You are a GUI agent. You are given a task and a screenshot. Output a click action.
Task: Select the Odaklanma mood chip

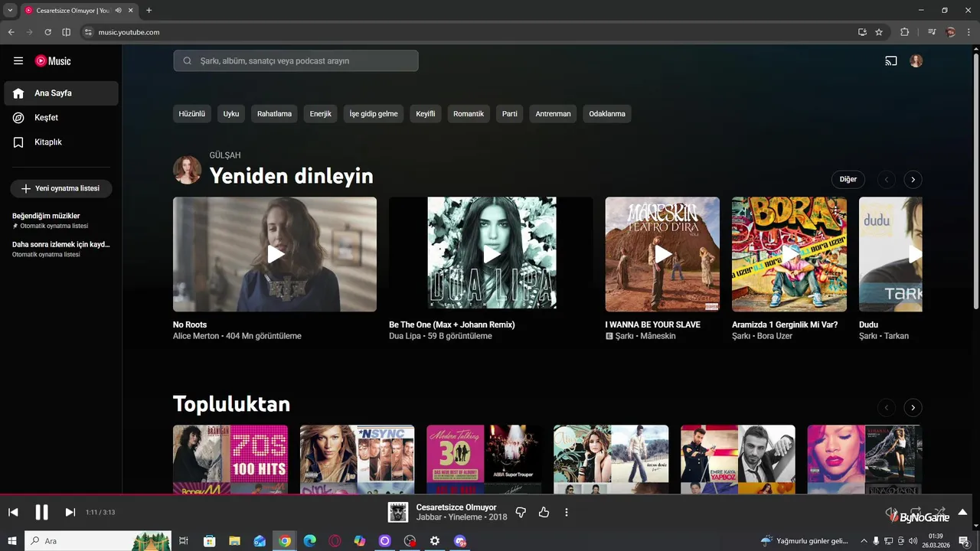pyautogui.click(x=607, y=114)
